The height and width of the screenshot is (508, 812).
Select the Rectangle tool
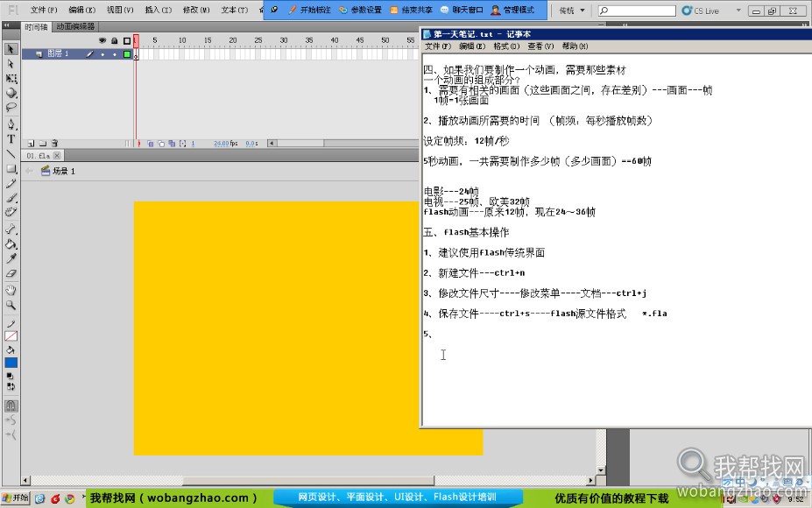click(11, 169)
